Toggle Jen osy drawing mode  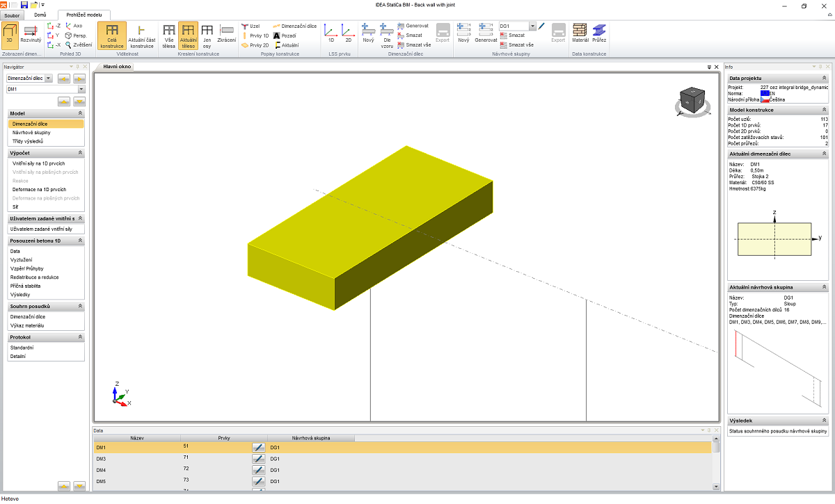207,34
